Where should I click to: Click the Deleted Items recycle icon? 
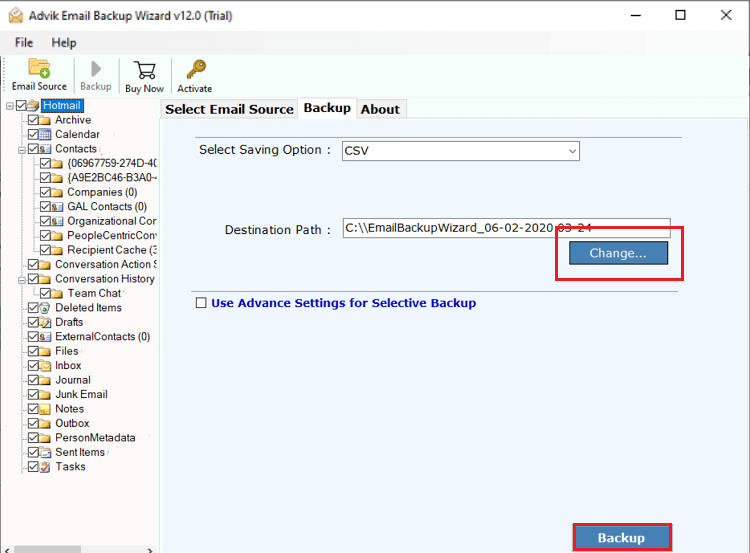click(x=45, y=308)
